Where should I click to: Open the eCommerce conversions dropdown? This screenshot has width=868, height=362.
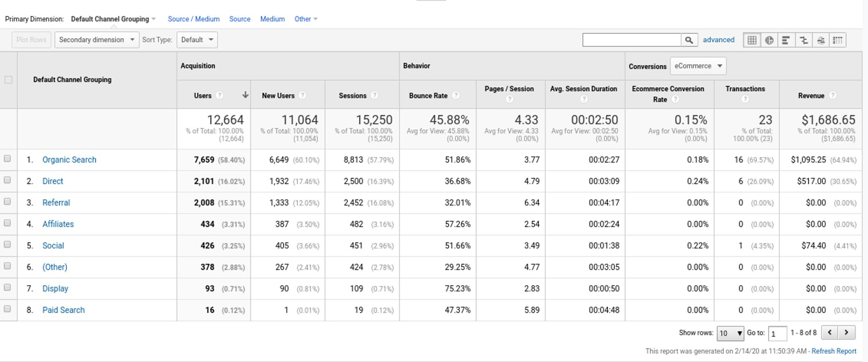[x=698, y=66]
